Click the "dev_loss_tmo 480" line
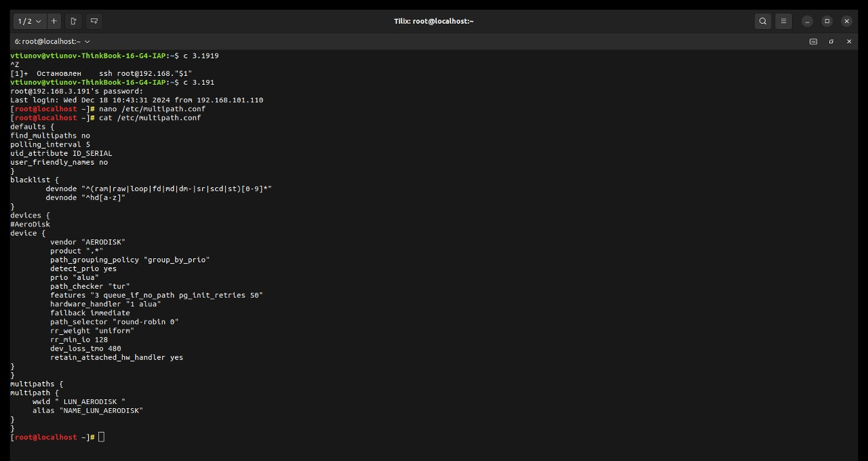This screenshot has height=461, width=868. [x=85, y=348]
